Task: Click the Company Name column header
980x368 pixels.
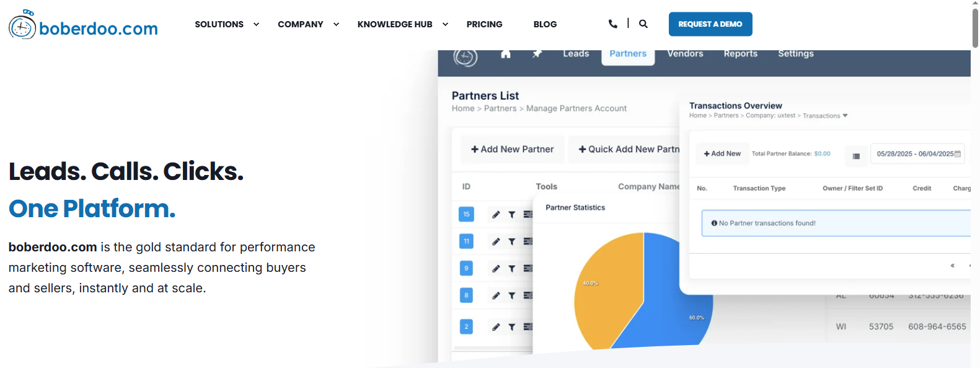Action: [x=649, y=186]
